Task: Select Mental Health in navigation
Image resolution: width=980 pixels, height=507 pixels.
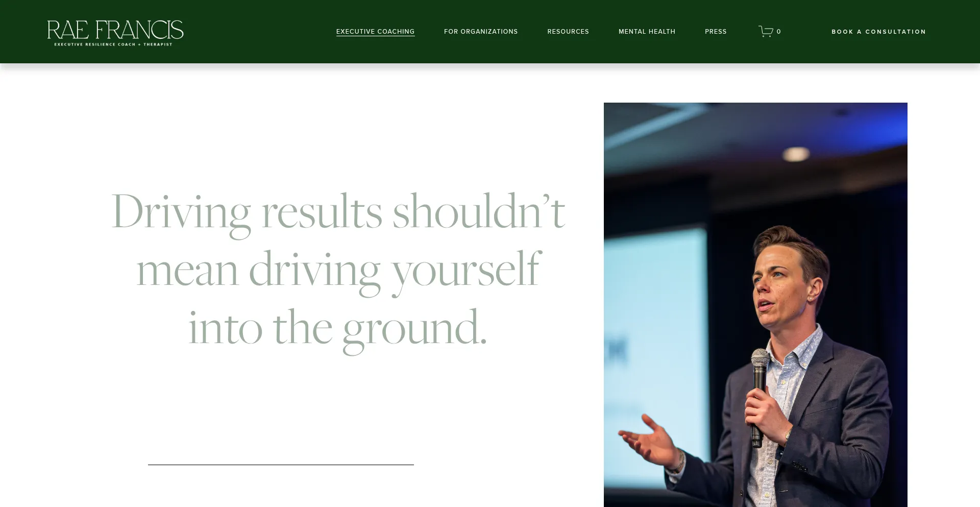Action: pyautogui.click(x=647, y=32)
